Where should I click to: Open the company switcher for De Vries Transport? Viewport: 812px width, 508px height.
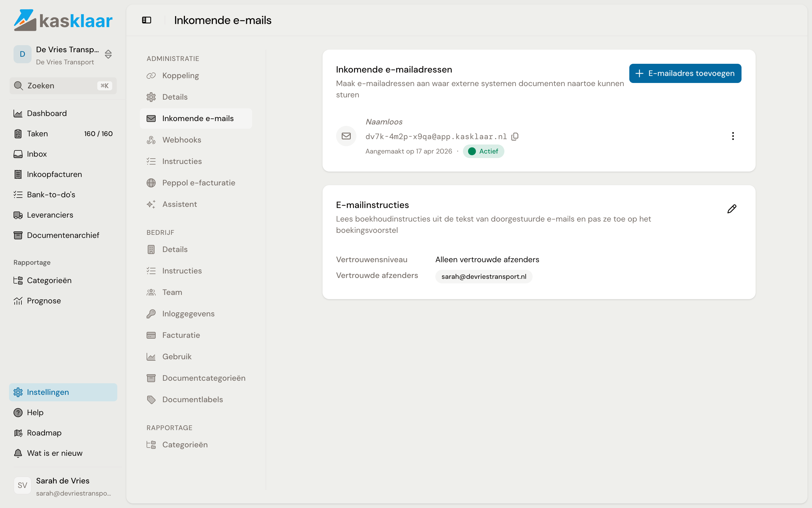coord(63,54)
